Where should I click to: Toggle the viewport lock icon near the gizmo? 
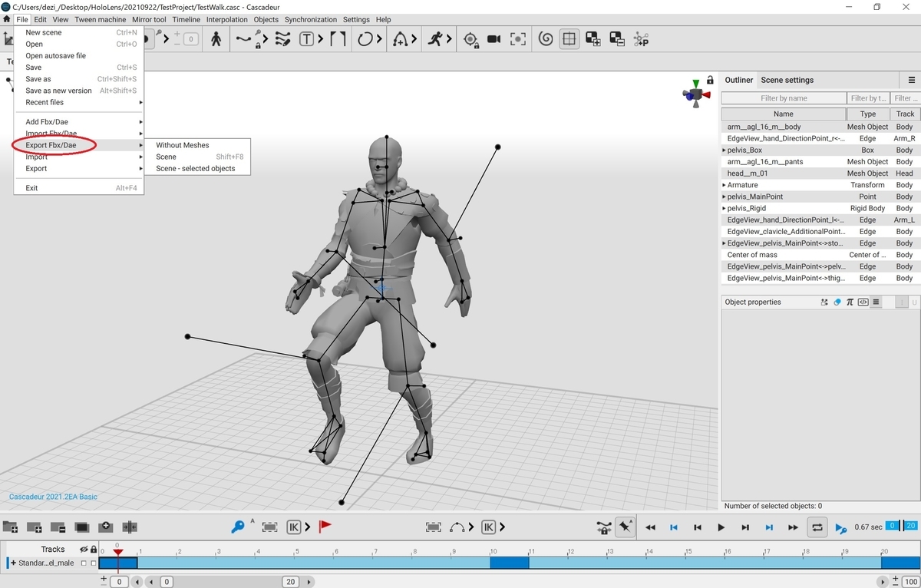click(x=710, y=80)
